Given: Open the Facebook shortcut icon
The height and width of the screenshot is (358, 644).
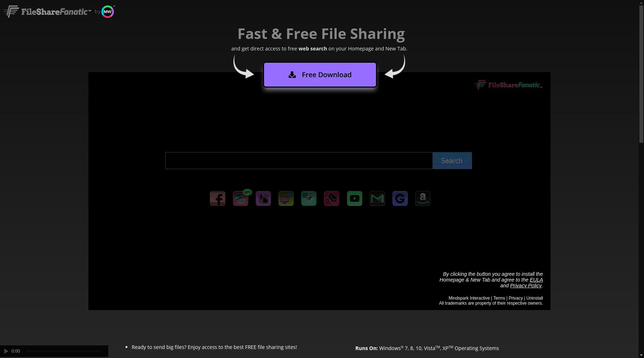Looking at the screenshot, I should 218,199.
